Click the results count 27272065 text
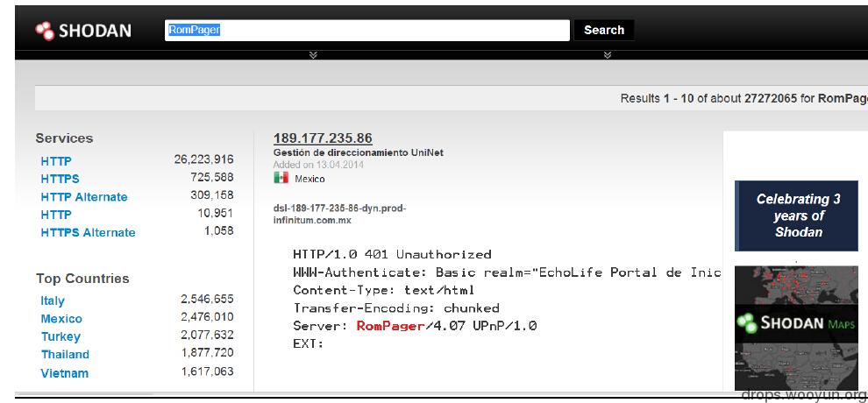 pyautogui.click(x=771, y=98)
